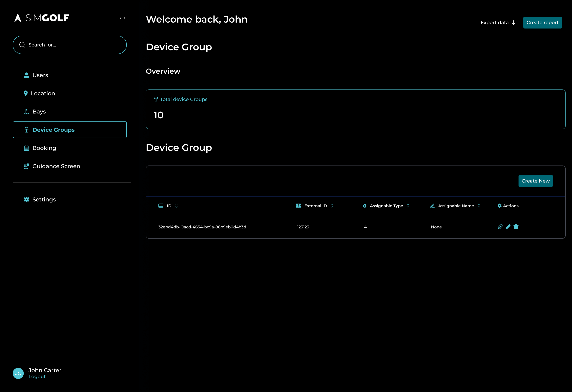The image size is (572, 392).
Task: Click the Logout link
Action: coord(37,377)
